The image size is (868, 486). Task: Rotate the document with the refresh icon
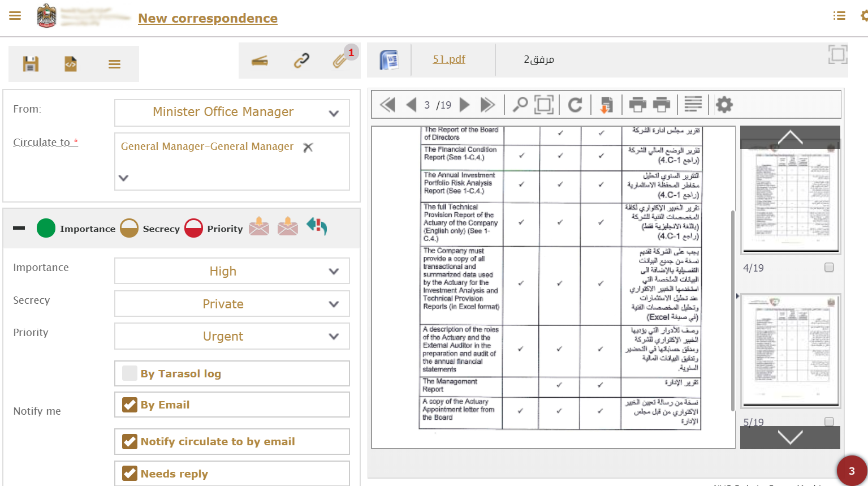tap(575, 105)
